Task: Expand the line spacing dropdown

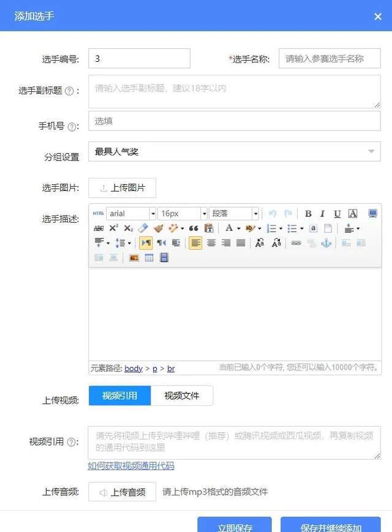Action: (x=129, y=243)
